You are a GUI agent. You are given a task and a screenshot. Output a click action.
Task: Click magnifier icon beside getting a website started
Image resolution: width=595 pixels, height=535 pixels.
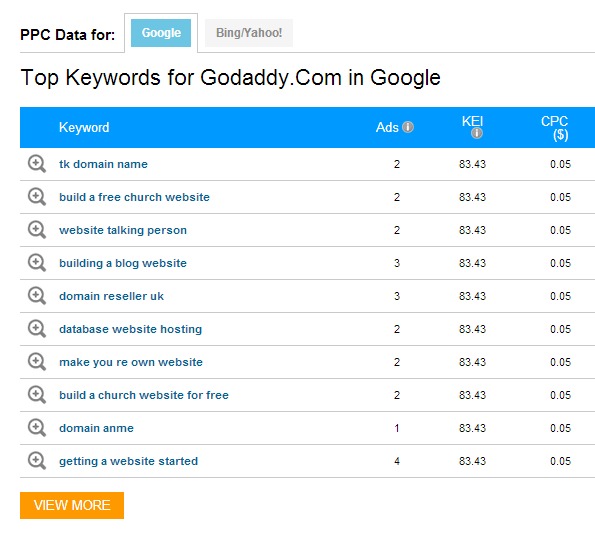(x=37, y=461)
